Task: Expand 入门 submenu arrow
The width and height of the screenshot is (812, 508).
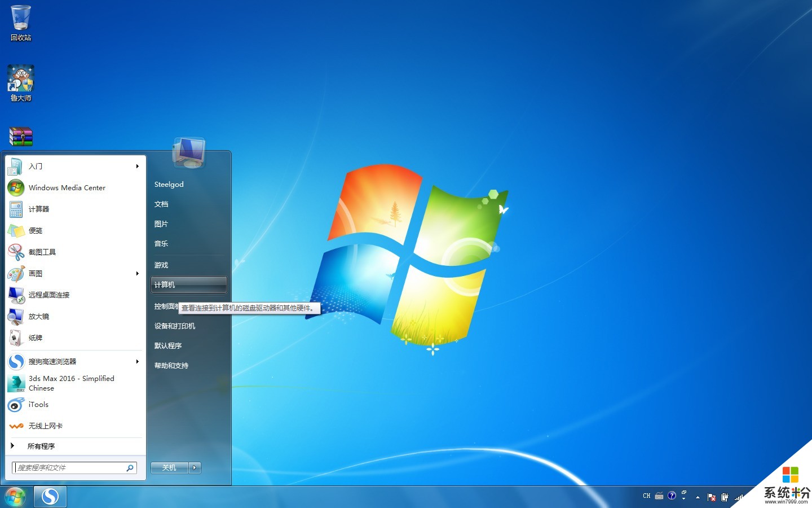Action: [138, 166]
